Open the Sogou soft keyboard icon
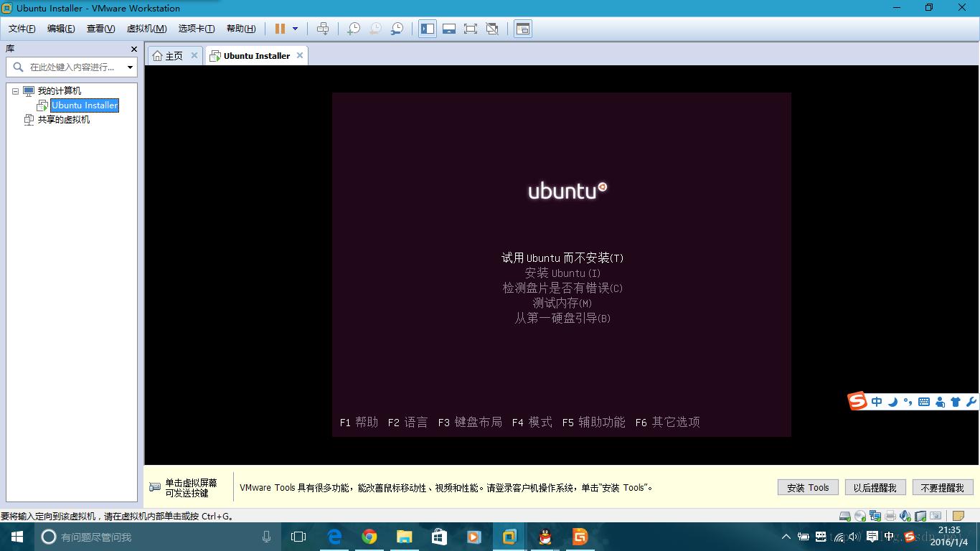This screenshot has width=980, height=551. 924,402
